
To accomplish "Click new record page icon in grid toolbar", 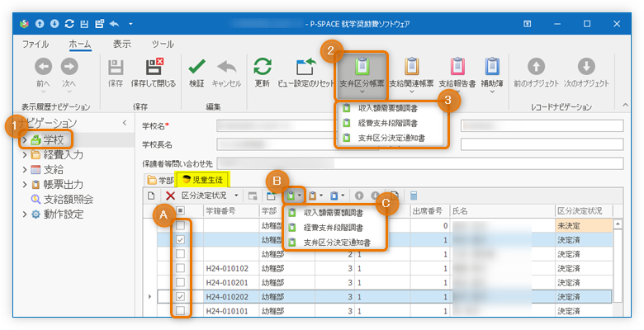I will click(151, 196).
